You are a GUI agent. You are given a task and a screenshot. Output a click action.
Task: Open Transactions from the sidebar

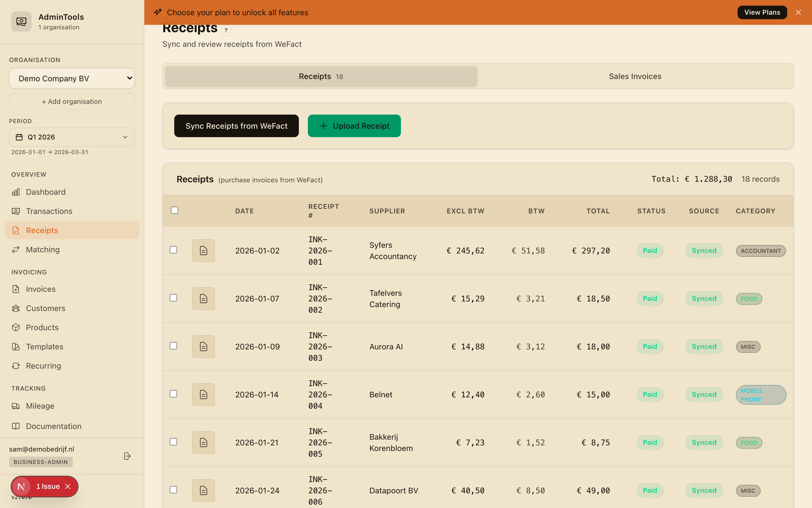pos(72,211)
